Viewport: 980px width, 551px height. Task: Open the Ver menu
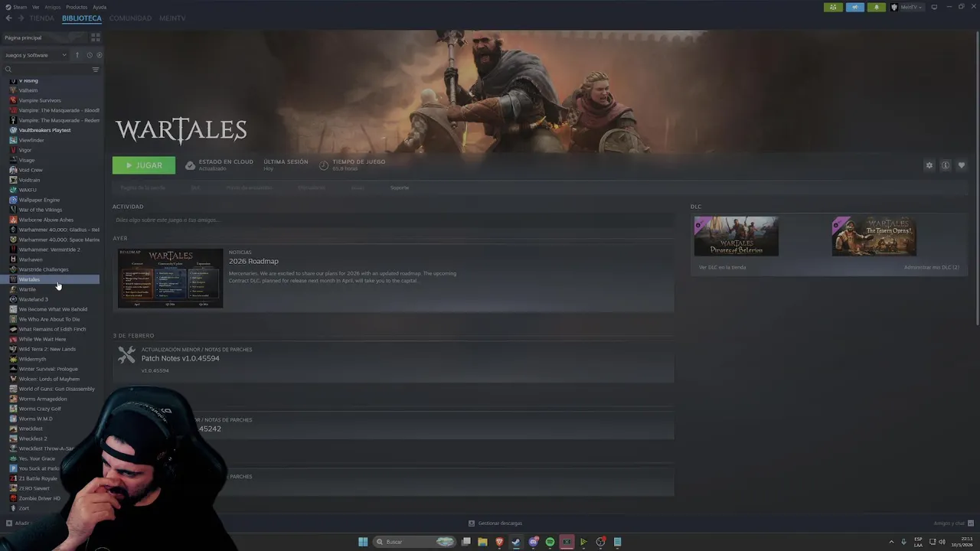pyautogui.click(x=35, y=7)
